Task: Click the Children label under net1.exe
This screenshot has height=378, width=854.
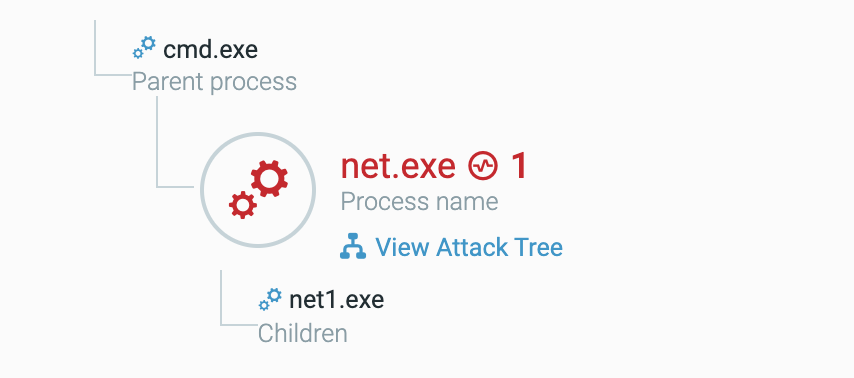Action: coord(302,333)
